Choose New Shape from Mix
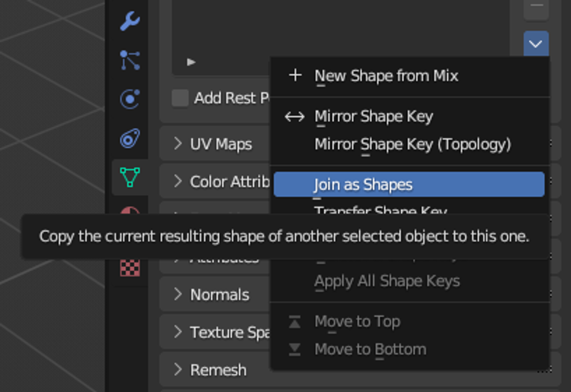Viewport: 571px width, 392px height. (x=386, y=76)
